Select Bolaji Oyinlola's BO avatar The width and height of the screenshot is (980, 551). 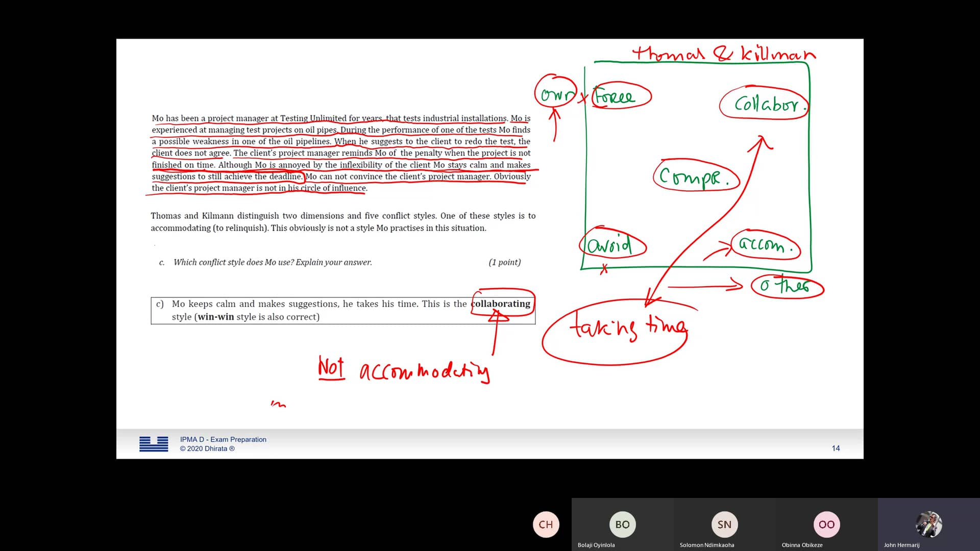[622, 524]
